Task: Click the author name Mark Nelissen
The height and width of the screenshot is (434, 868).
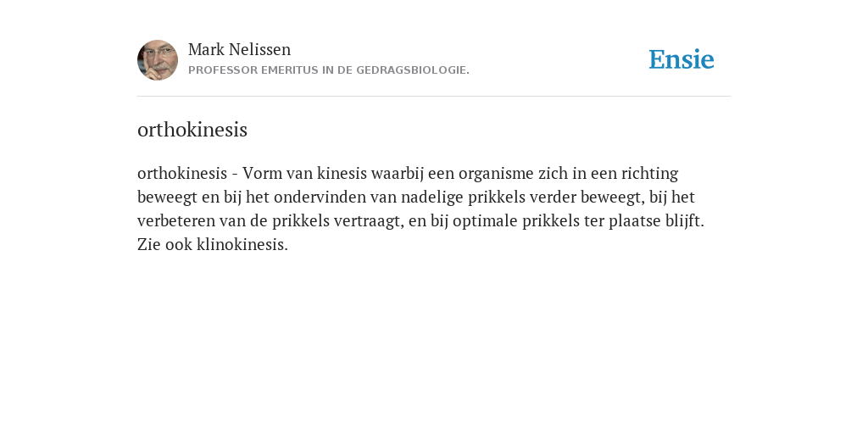Action: pyautogui.click(x=239, y=49)
